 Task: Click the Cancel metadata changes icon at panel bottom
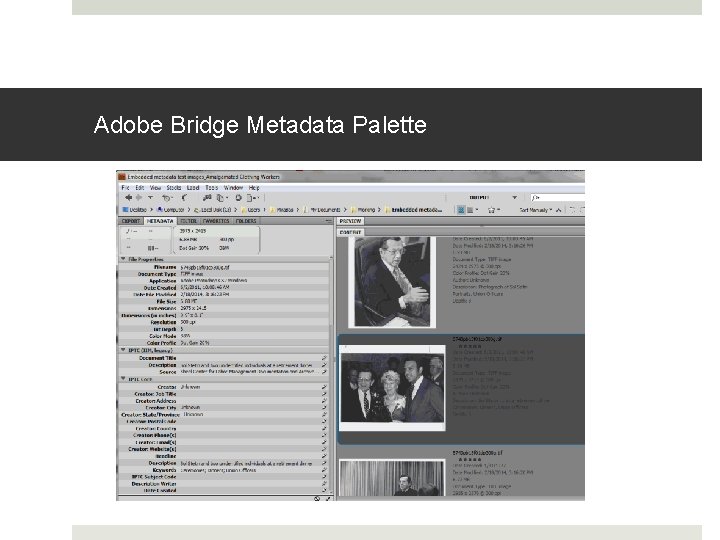(x=317, y=498)
